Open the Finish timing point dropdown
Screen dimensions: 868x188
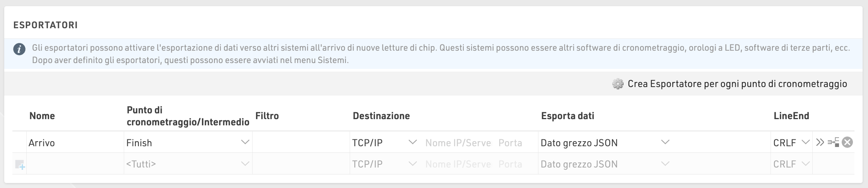[x=245, y=142]
